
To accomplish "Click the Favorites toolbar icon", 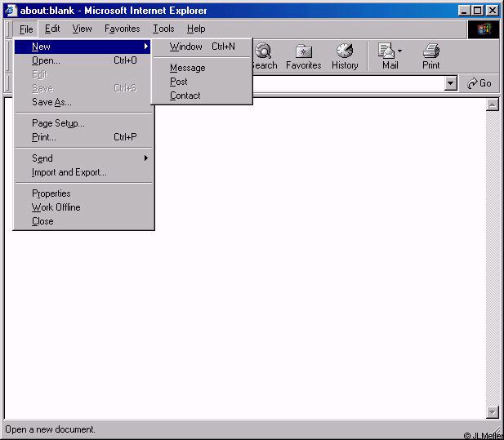I will click(x=303, y=56).
